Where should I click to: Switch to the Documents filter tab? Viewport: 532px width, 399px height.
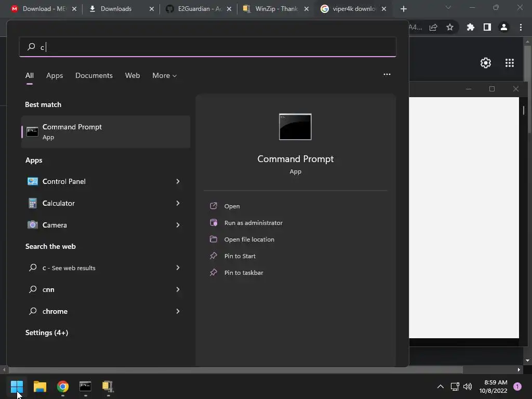[x=94, y=75]
